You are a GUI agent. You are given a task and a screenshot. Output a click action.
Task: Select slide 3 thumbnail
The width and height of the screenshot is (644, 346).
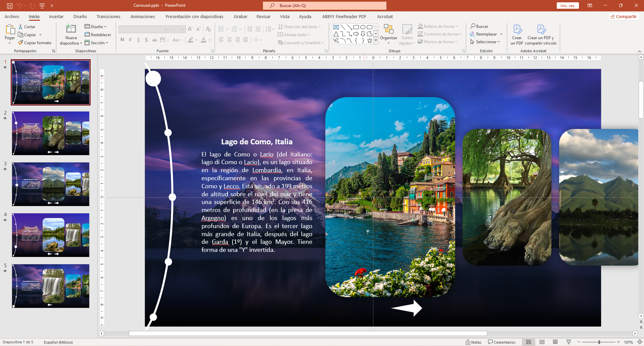point(51,184)
